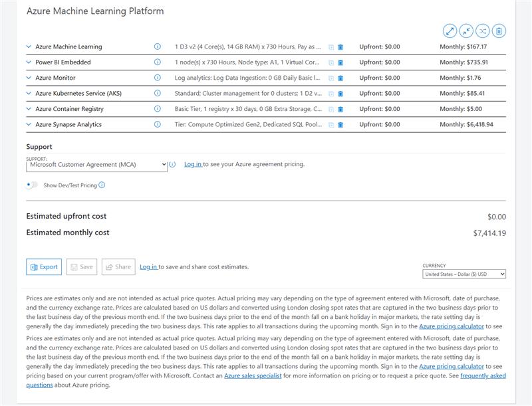The height and width of the screenshot is (406, 532).
Task: Clone the Azure Container Registry row
Action: click(x=331, y=110)
